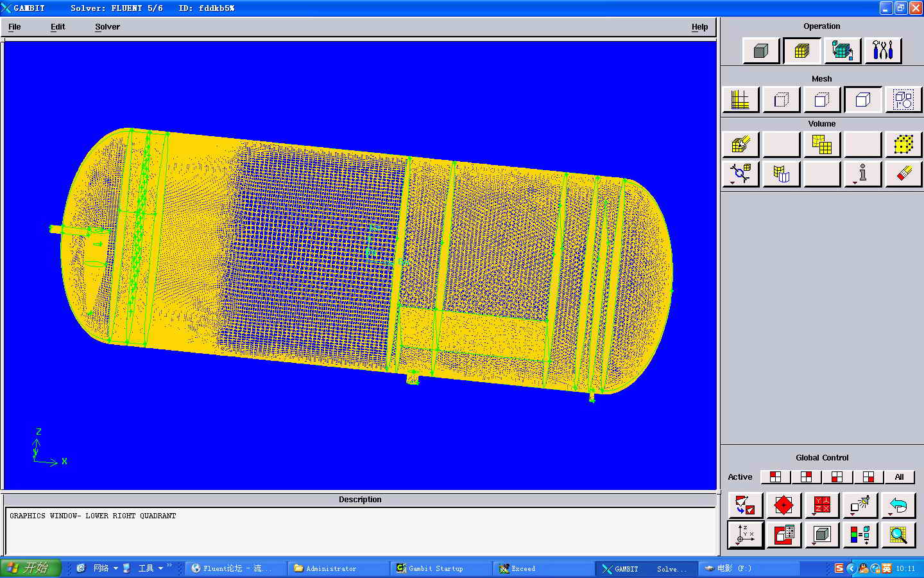
Task: Toggle the lower right active quadrant
Action: pos(868,477)
